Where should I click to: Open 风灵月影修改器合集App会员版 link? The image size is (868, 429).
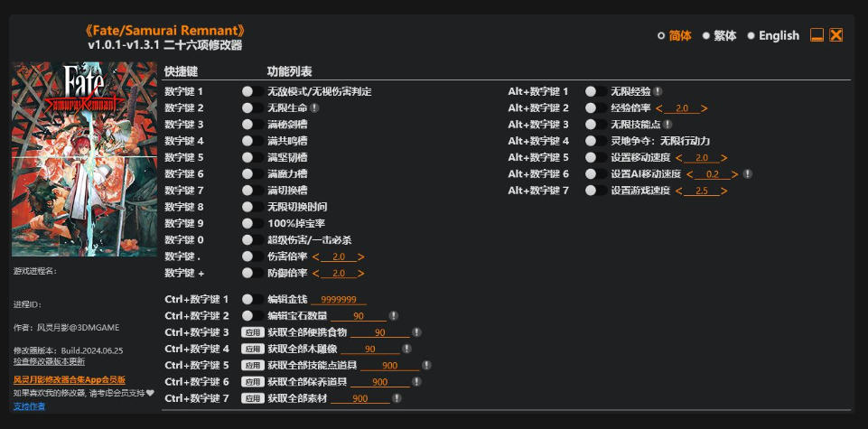(70, 379)
